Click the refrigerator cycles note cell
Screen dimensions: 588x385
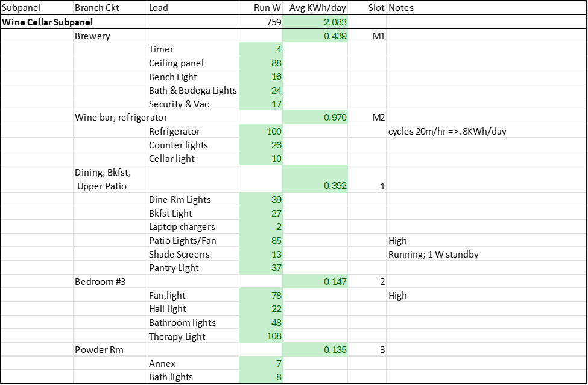(x=447, y=131)
